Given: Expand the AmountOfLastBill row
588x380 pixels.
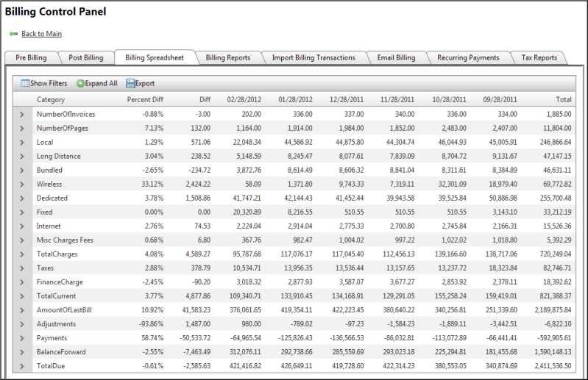Looking at the screenshot, I should (22, 310).
